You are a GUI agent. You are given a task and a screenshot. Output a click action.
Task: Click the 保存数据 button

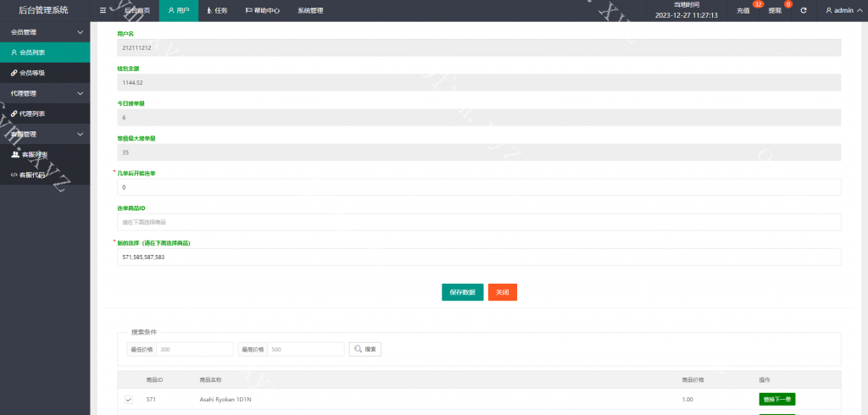pos(462,292)
